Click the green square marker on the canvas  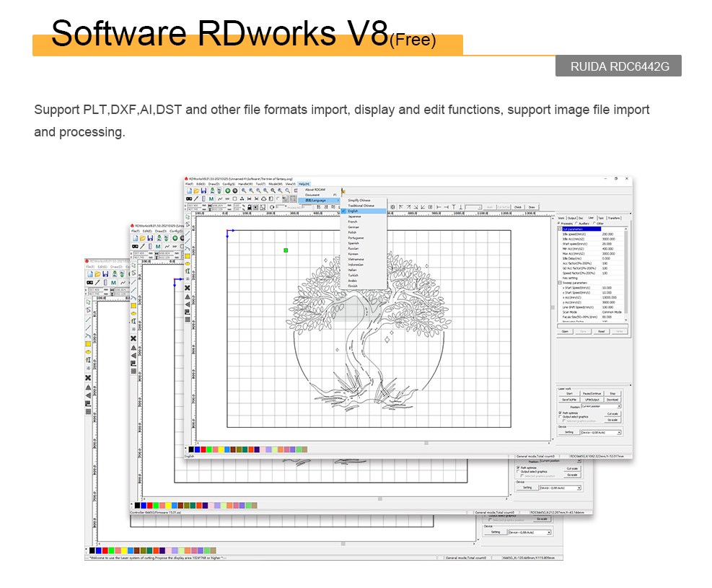click(x=286, y=250)
